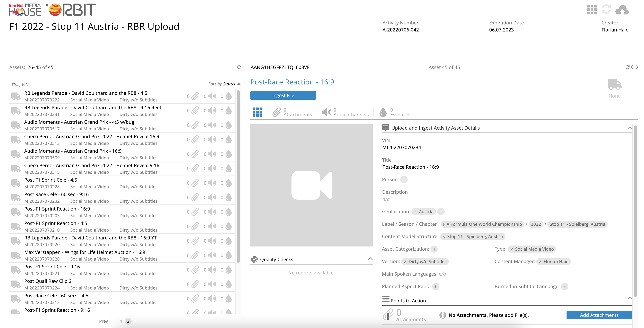Click the blue grid view icon
Viewport: 644px width, 328px height.
(x=257, y=112)
